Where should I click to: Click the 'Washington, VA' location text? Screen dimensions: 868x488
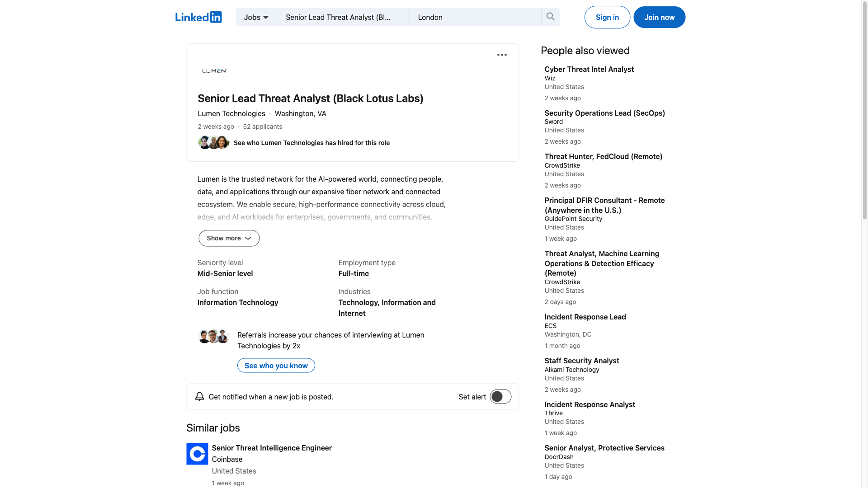pos(300,113)
